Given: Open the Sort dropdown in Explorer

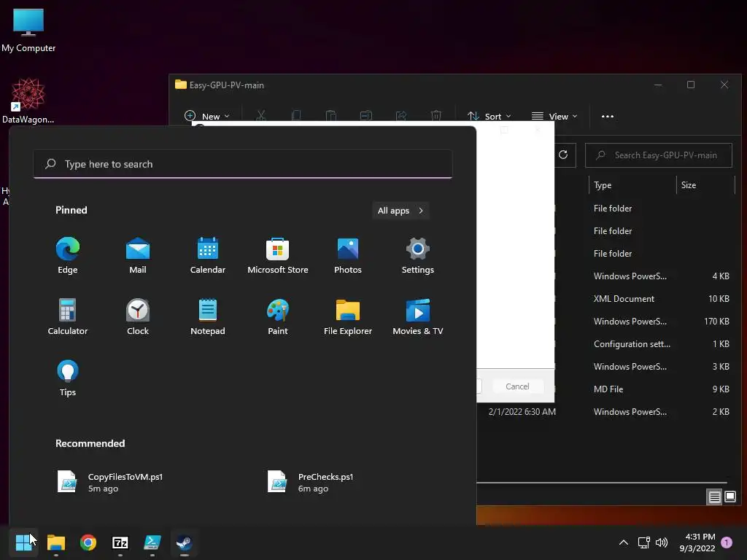Looking at the screenshot, I should [489, 116].
